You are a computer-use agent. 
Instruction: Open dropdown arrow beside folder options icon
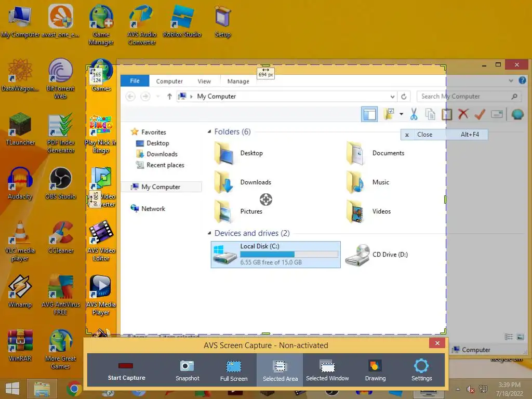[401, 114]
